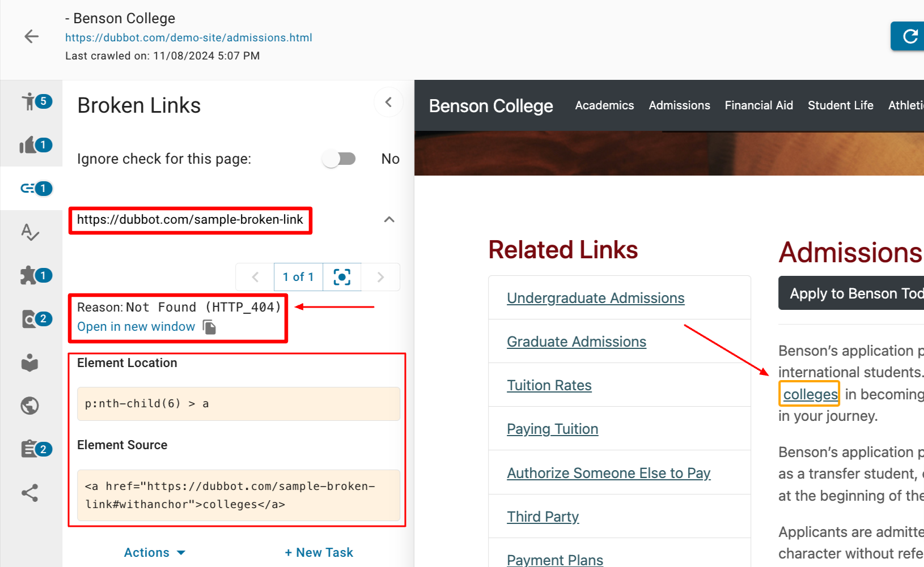Open the Undergraduate Admissions link
Image resolution: width=924 pixels, height=567 pixels.
[595, 298]
